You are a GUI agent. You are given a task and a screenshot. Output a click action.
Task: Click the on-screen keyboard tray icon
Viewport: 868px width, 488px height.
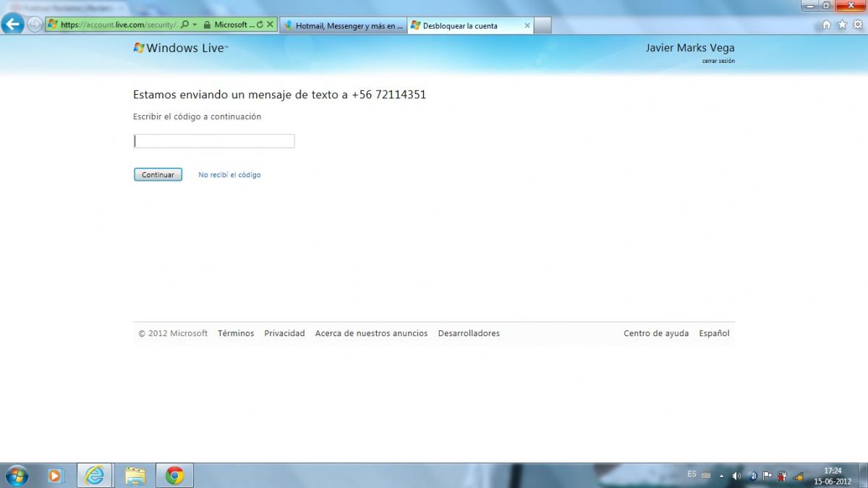pyautogui.click(x=706, y=476)
